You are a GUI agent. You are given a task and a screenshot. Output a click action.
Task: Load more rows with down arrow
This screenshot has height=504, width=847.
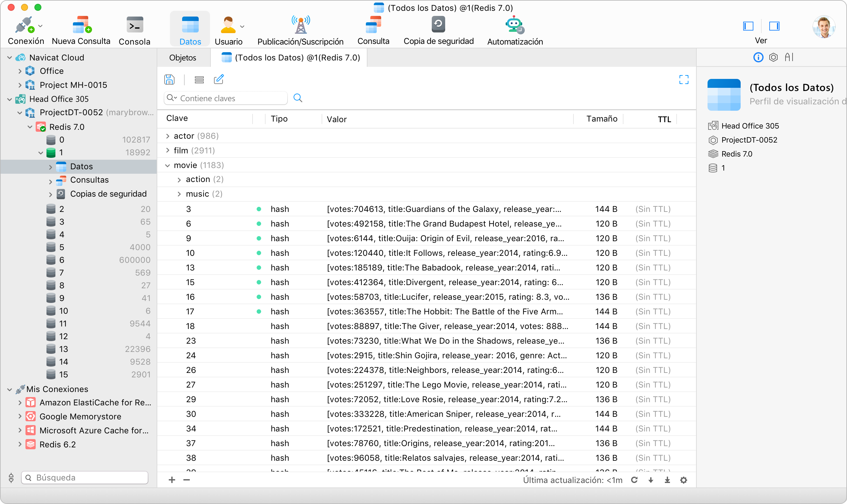[x=651, y=479]
